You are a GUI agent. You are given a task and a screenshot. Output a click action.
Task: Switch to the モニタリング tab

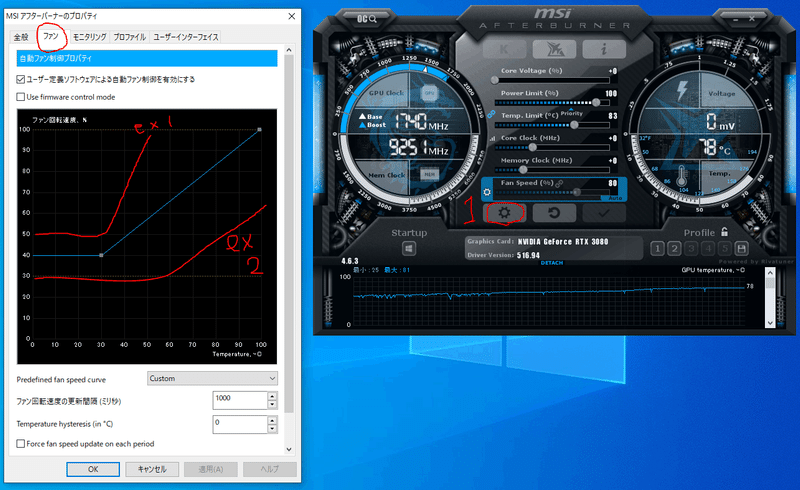89,37
